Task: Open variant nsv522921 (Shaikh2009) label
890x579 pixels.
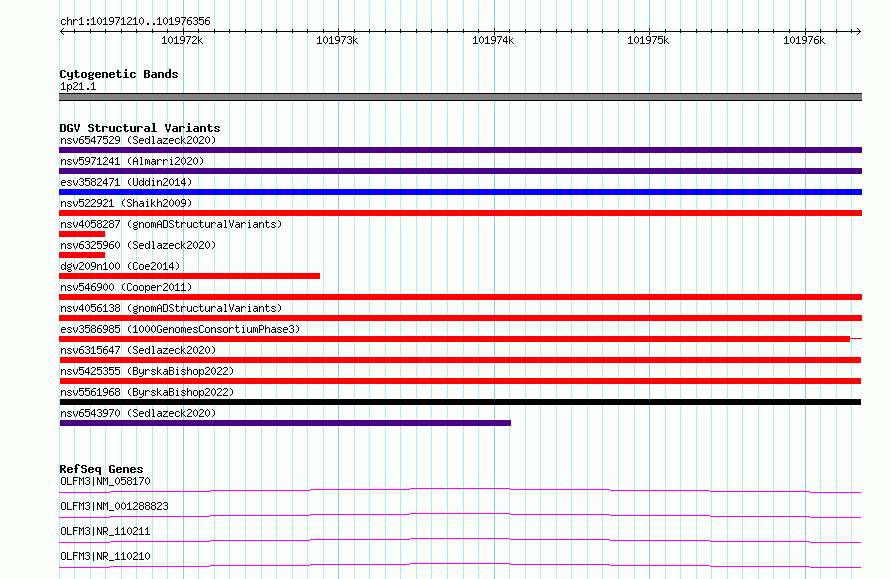Action: 126,203
